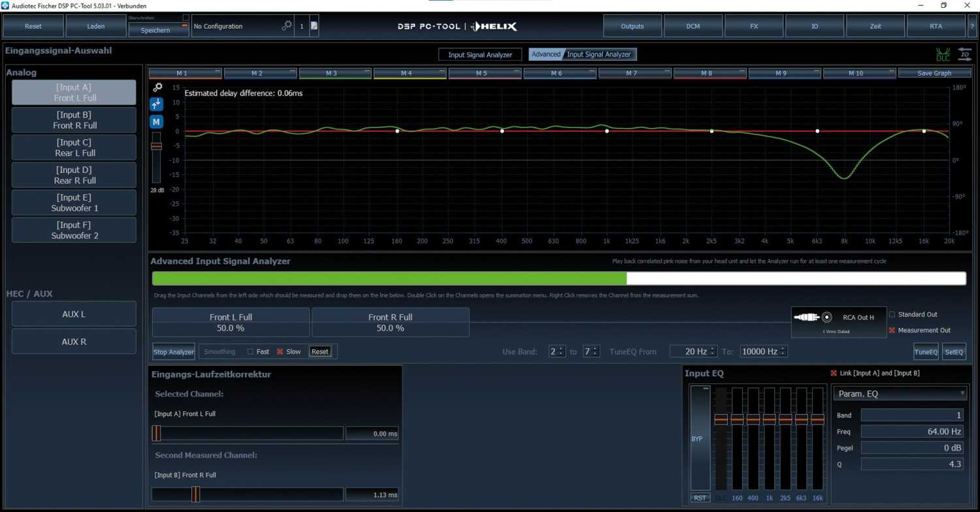Click the RST button under Input EQ

click(700, 498)
